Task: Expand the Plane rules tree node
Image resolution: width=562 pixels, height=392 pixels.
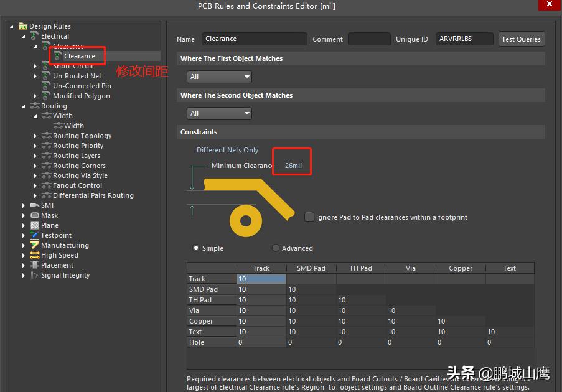Action: (24, 225)
